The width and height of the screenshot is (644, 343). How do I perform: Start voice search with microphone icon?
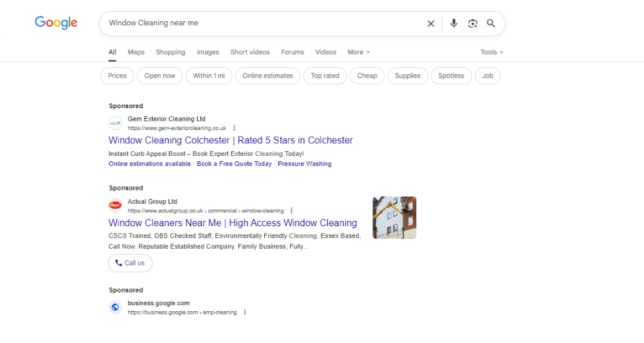coord(453,23)
